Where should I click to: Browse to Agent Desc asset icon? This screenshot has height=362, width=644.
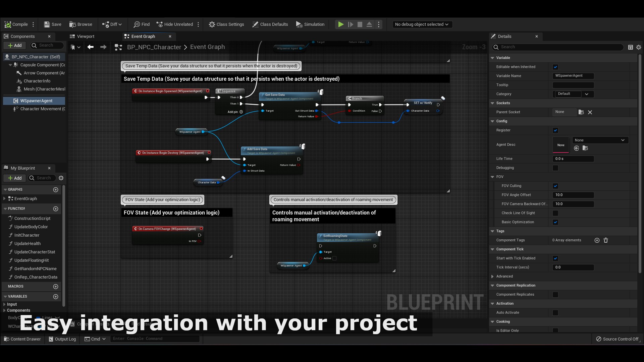point(585,148)
